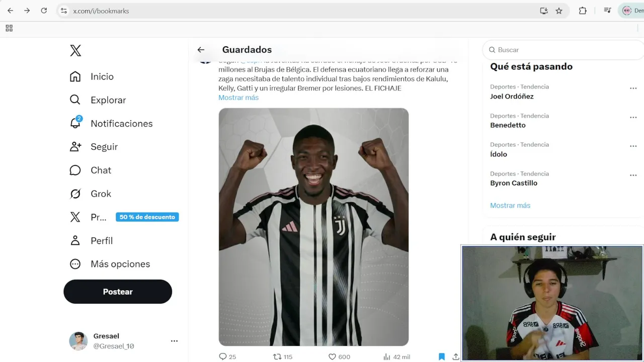Share the post using upload icon
Viewport: 644px width, 362px height.
click(x=456, y=356)
